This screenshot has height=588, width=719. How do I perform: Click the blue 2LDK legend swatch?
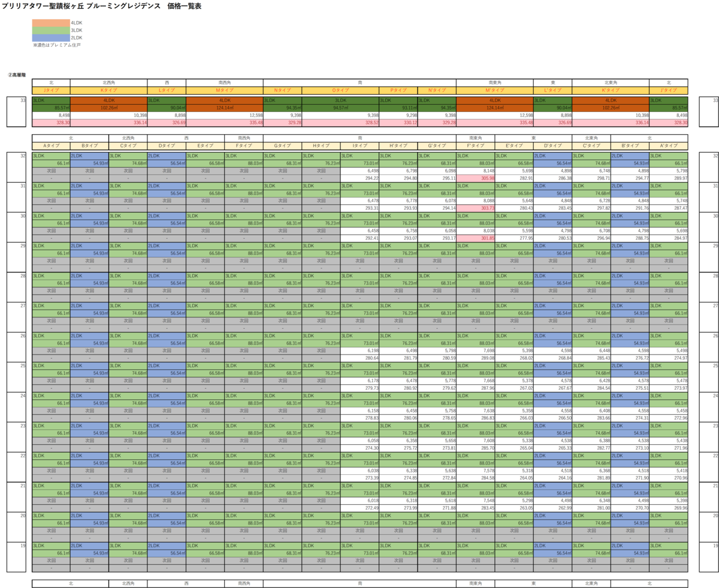pos(52,37)
